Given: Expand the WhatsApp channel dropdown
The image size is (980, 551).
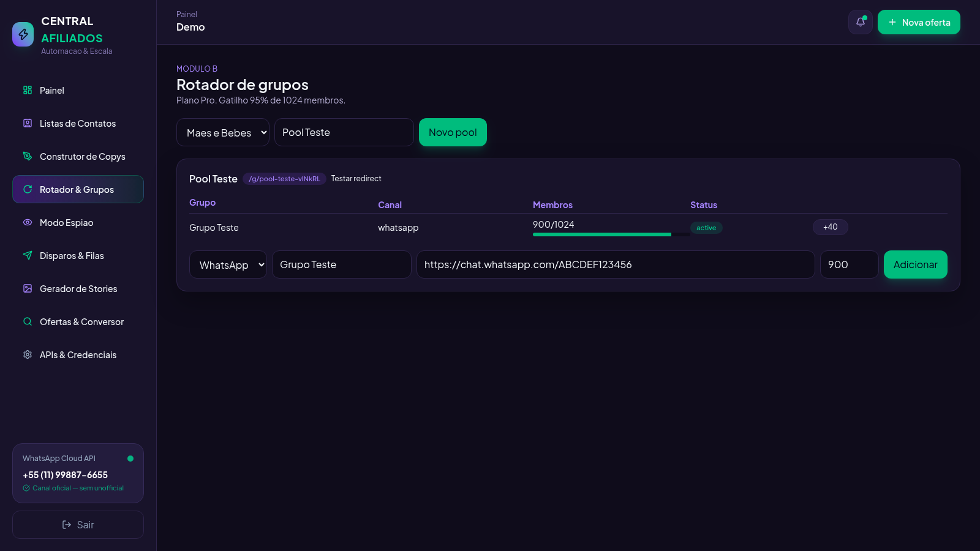Looking at the screenshot, I should (x=228, y=264).
